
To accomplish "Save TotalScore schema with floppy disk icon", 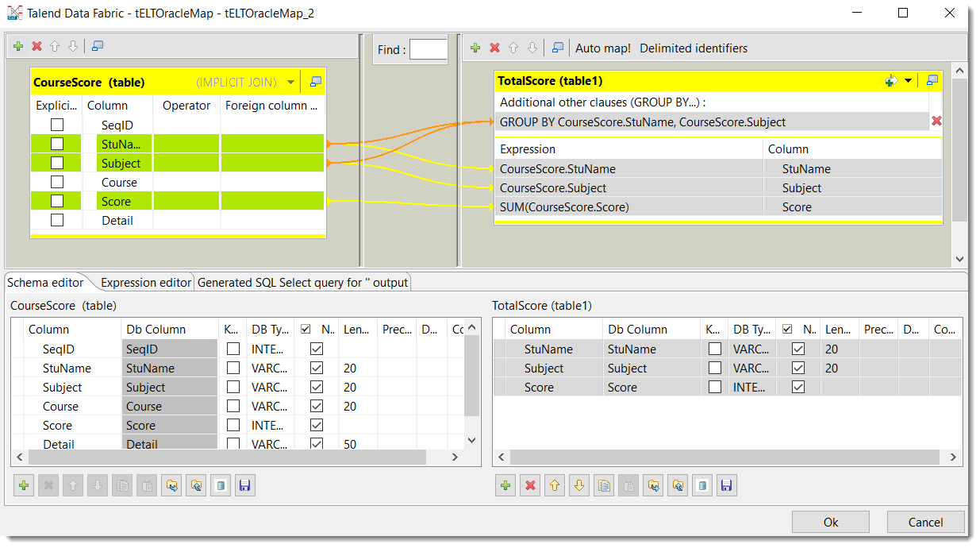I will (x=727, y=485).
